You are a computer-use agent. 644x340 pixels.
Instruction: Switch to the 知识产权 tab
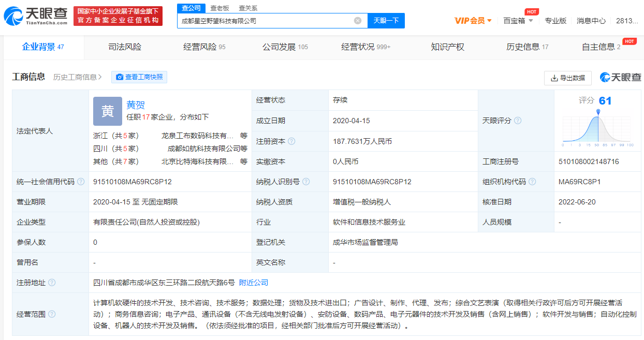[x=447, y=47]
